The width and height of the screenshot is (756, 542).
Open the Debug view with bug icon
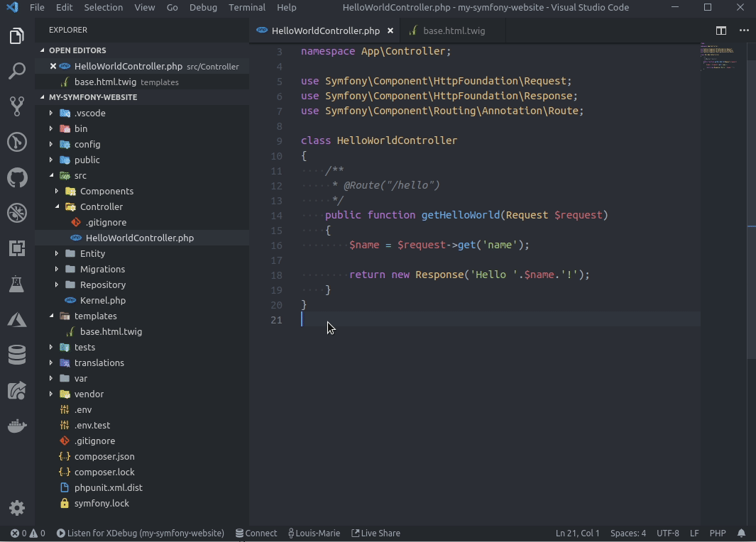pos(17,213)
